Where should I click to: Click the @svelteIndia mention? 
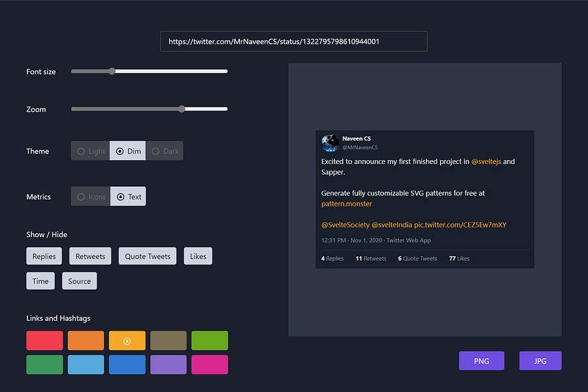(391, 225)
